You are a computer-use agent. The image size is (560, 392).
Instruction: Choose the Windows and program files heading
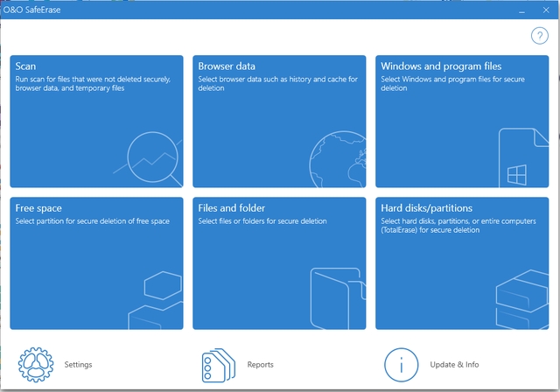click(x=441, y=66)
